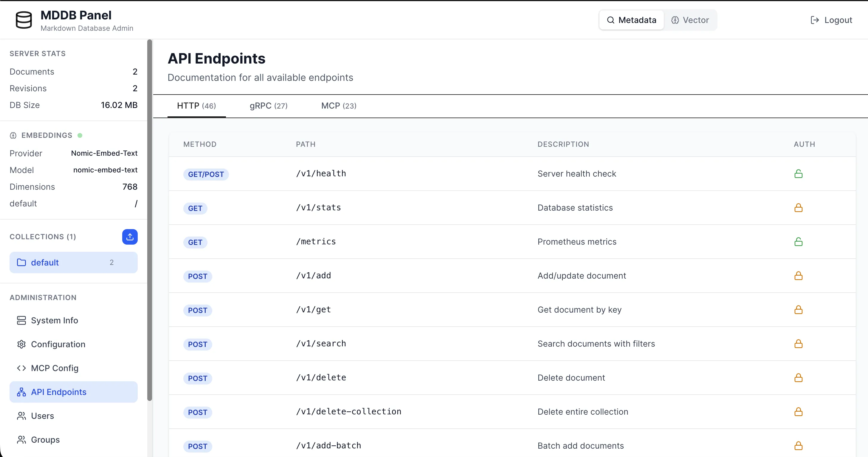This screenshot has width=868, height=457.
Task: Toggle auth lock for /v1/delete endpoint
Action: click(x=798, y=378)
